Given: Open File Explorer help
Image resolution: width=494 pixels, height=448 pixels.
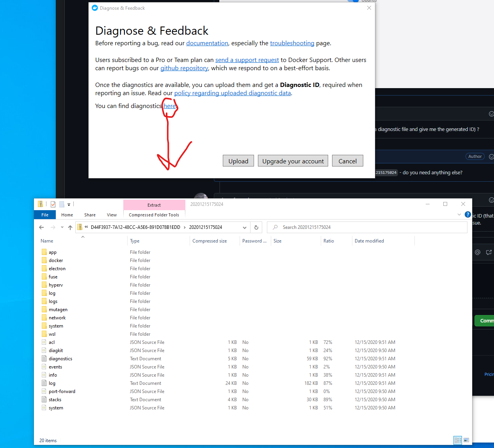Looking at the screenshot, I should click(467, 214).
